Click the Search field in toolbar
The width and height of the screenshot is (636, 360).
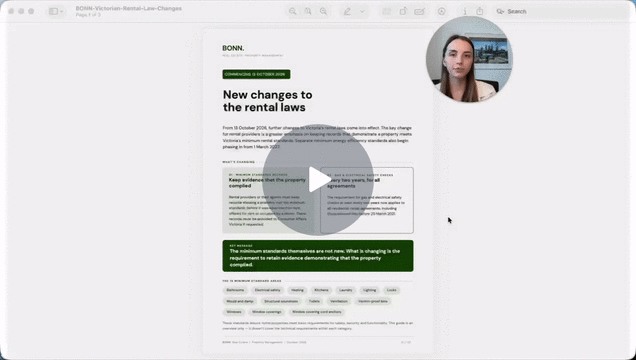(560, 11)
